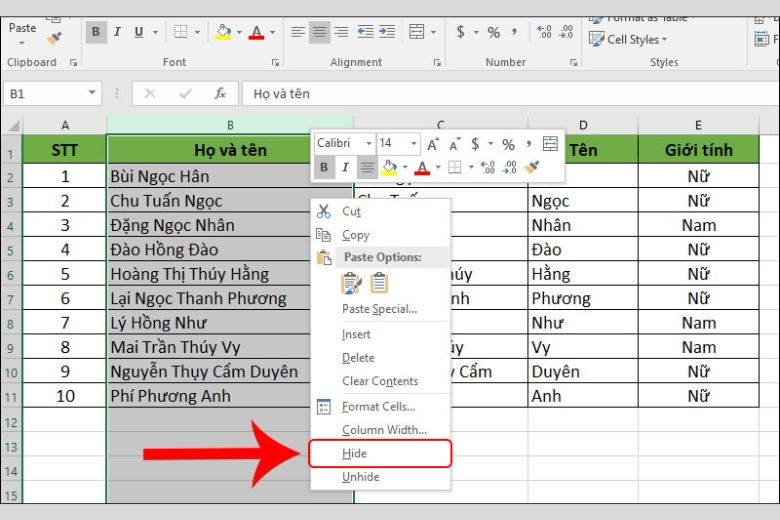Click Decrease Decimal in the ribbon
This screenshot has width=780, height=520.
[566, 32]
